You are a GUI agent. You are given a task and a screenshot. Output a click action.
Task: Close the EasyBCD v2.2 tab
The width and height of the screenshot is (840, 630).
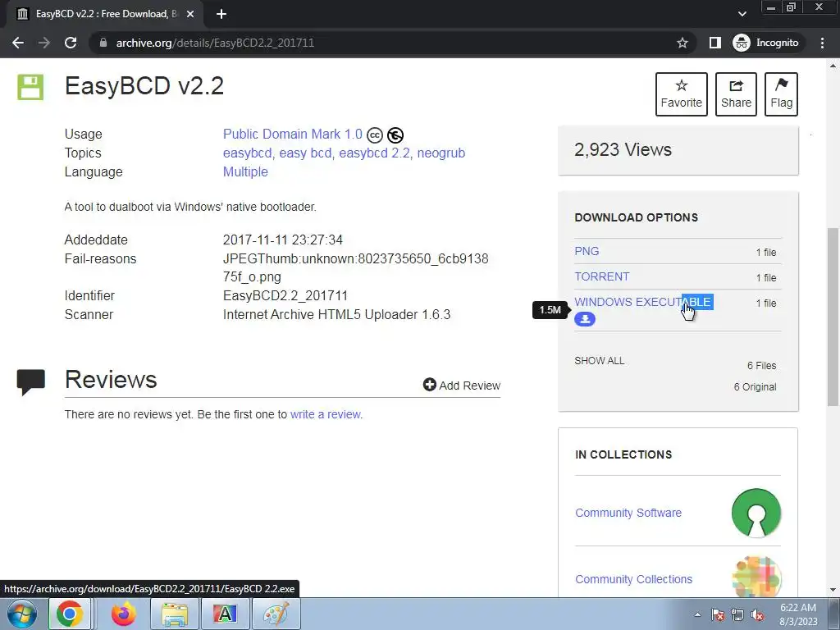point(190,14)
